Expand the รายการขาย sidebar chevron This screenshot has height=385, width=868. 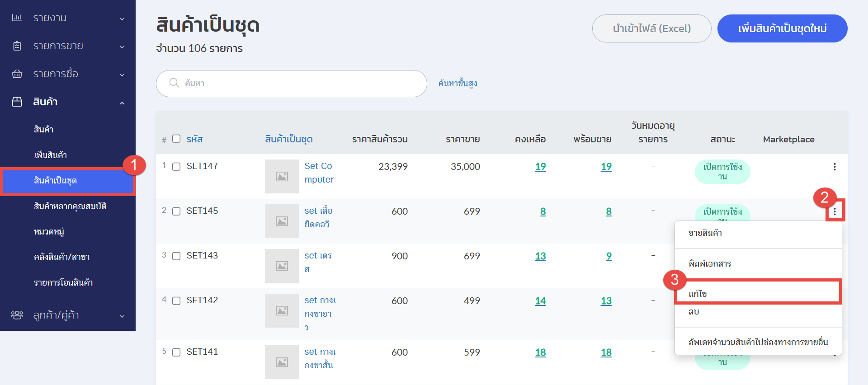pos(122,47)
